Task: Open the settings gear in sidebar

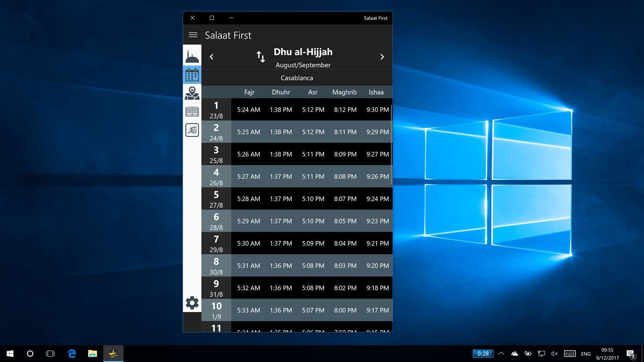Action: (x=192, y=303)
